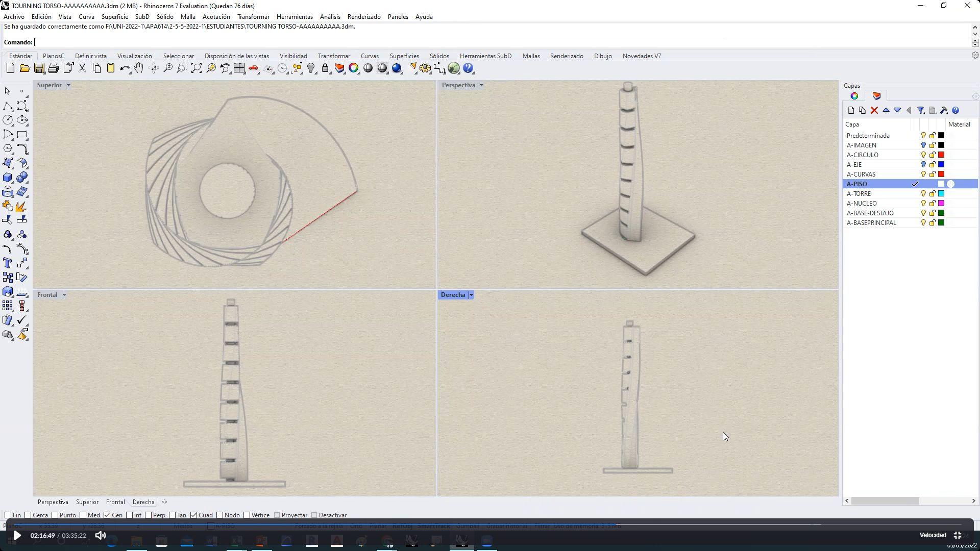The width and height of the screenshot is (980, 551).
Task: Click the Print icon
Action: [x=53, y=68]
